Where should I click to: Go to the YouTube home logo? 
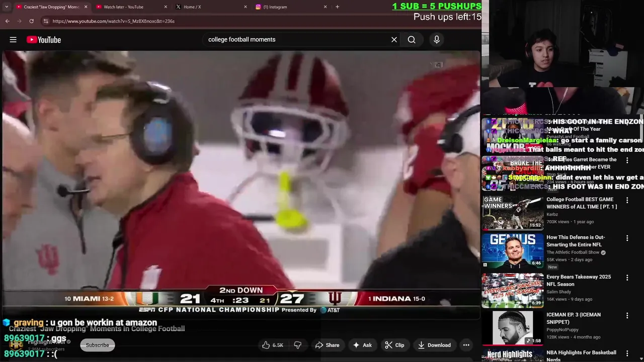(x=44, y=40)
